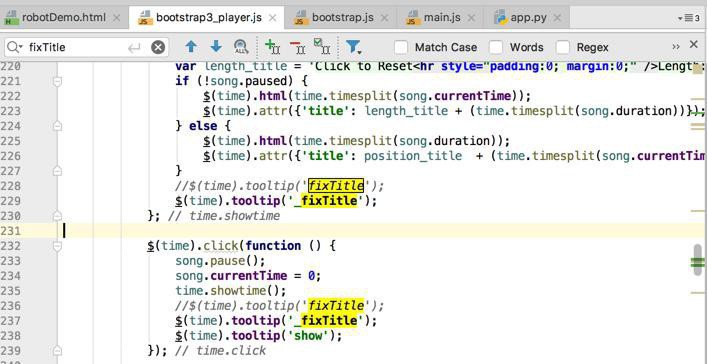The height and width of the screenshot is (364, 707).
Task: Click JS file icon on bootstrap3_player.js tab
Action: (x=144, y=18)
